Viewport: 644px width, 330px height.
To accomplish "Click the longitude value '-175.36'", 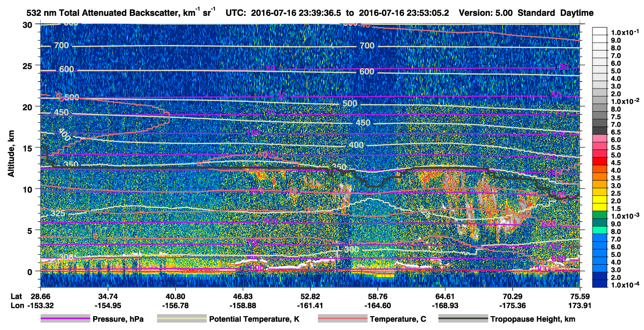I will 512,305.
